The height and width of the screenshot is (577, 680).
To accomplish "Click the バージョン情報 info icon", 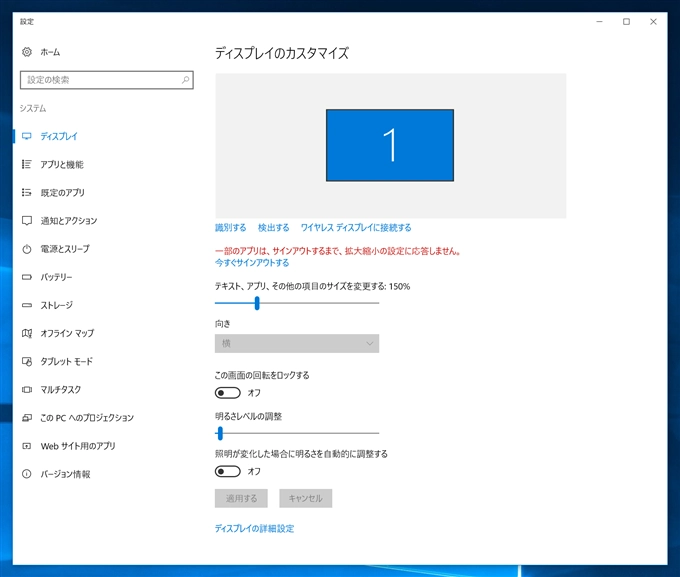I will click(x=27, y=474).
